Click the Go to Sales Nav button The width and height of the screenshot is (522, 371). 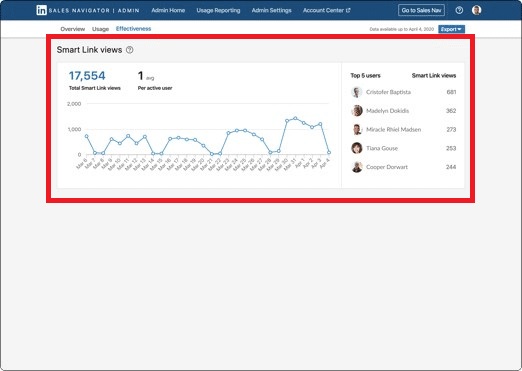[421, 10]
